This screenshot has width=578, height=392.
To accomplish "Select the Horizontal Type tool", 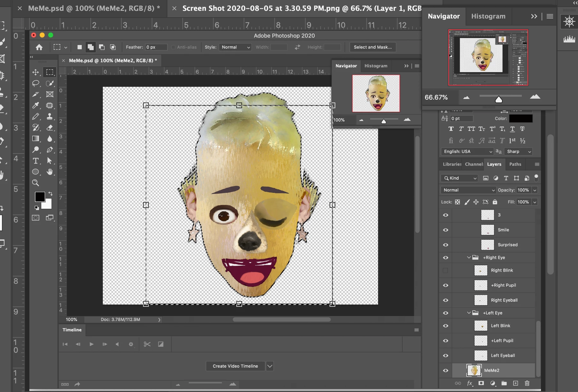I will pos(36,161).
